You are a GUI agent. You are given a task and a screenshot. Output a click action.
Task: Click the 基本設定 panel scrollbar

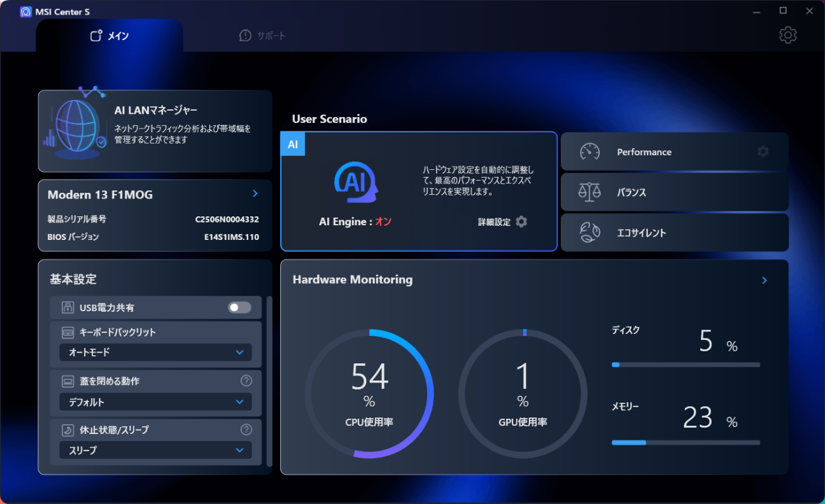(x=269, y=381)
